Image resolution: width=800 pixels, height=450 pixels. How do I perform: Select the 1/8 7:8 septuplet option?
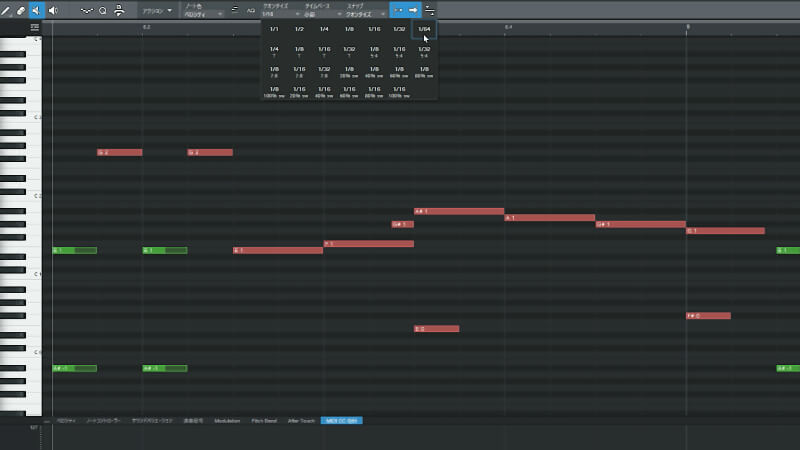coord(274,71)
